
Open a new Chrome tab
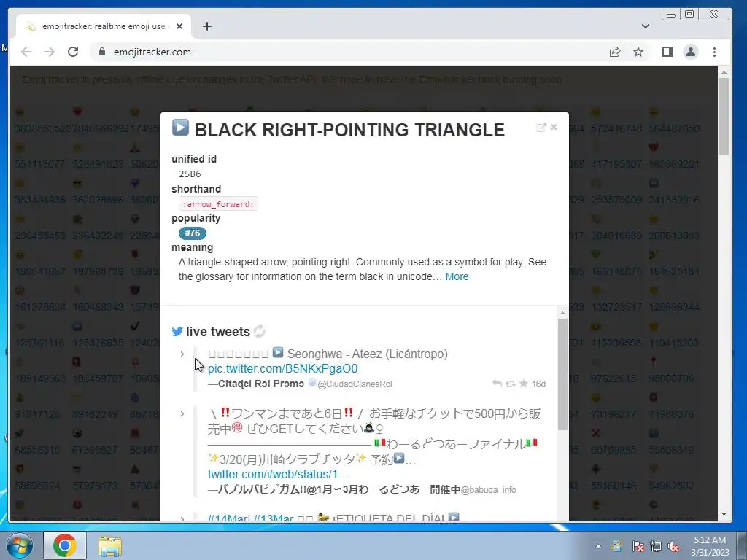coord(206,26)
